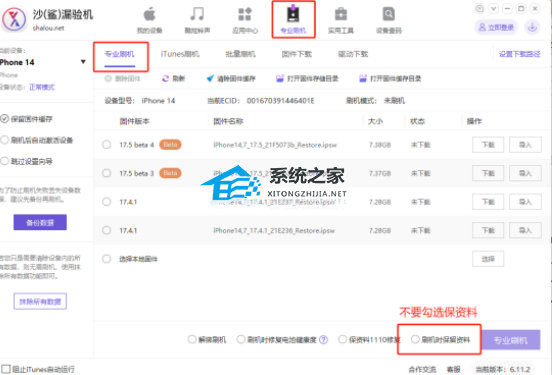
Task: Click iPhone14,7_17.5_21F5073b_Restore.ipsw file name
Action: point(275,145)
